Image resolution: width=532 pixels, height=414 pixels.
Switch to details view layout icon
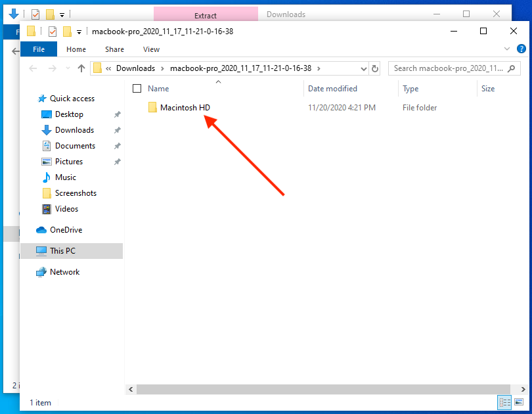point(504,402)
